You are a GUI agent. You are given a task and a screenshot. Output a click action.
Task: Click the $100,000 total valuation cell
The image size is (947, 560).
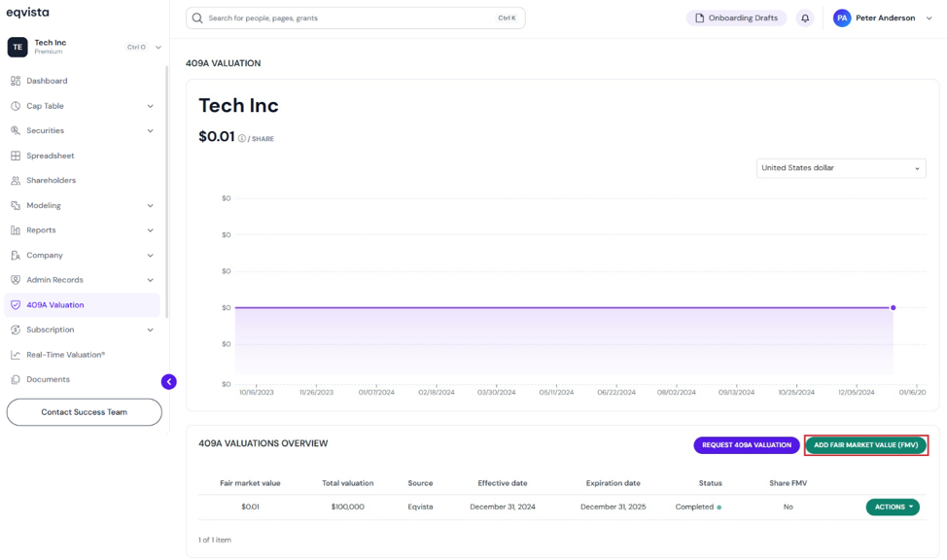[348, 507]
